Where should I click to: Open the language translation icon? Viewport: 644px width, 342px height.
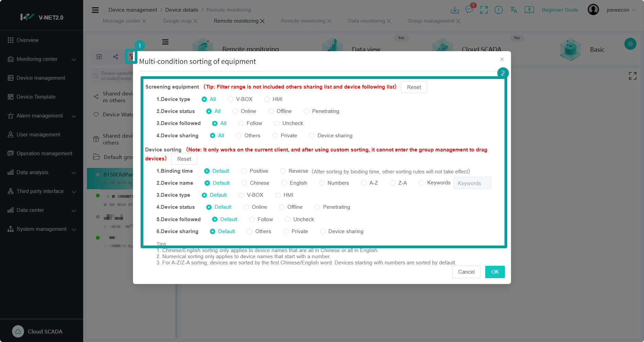click(514, 10)
